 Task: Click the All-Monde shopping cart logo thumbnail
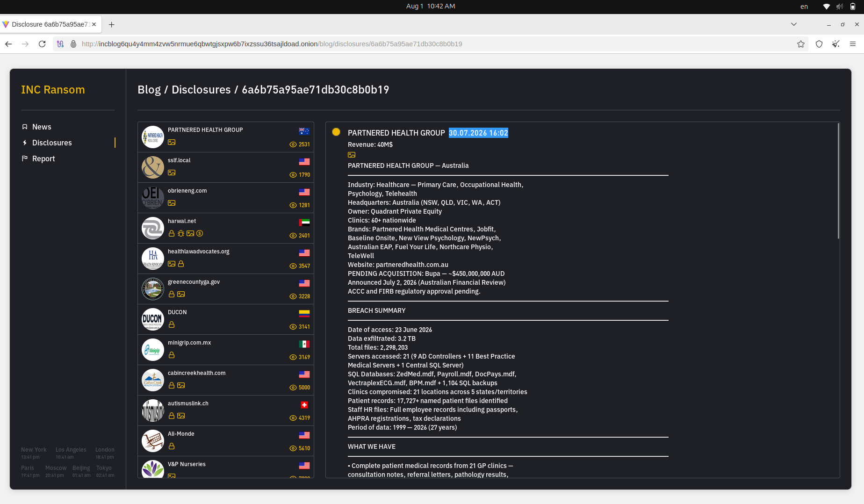153,441
